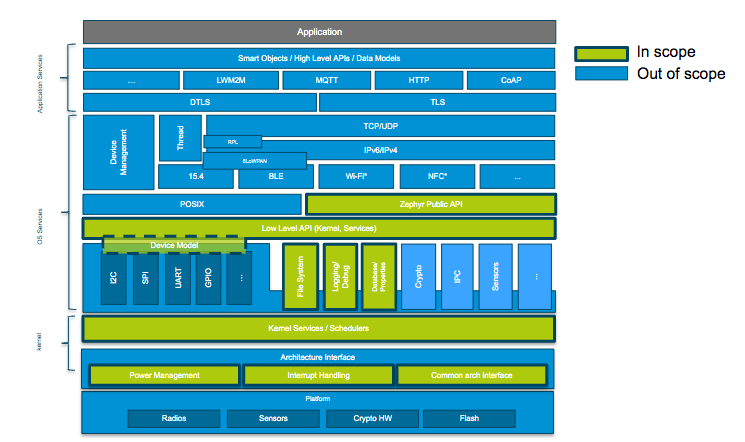The width and height of the screenshot is (745, 442).
Task: Click the HTTP block
Action: point(419,80)
